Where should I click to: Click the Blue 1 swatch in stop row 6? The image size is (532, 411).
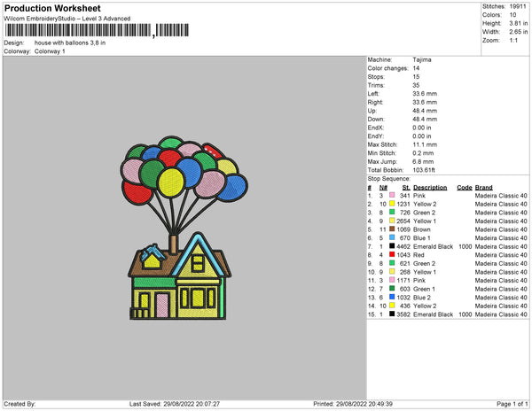392,237
